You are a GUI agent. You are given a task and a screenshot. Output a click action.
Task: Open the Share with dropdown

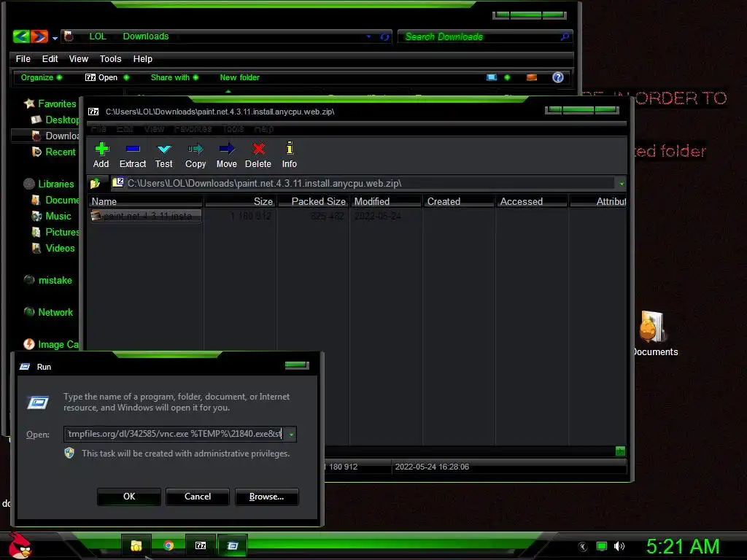point(174,77)
